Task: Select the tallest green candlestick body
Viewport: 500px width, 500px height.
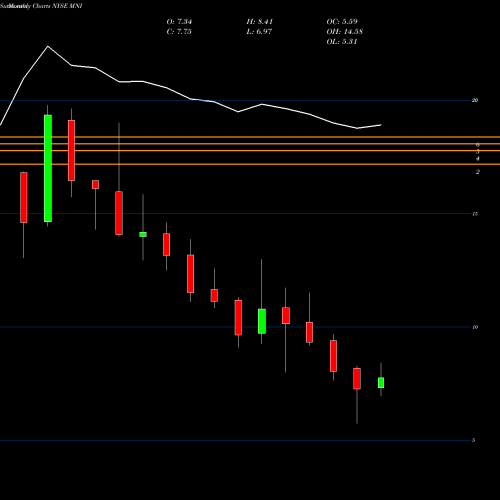Action: (x=48, y=168)
